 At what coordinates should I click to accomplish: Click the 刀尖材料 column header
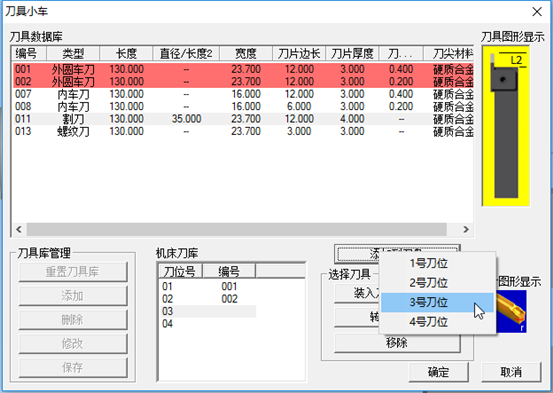tap(449, 54)
